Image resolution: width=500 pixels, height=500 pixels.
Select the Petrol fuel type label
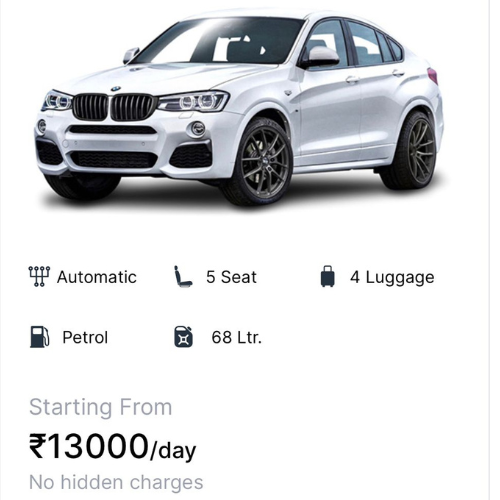85,337
